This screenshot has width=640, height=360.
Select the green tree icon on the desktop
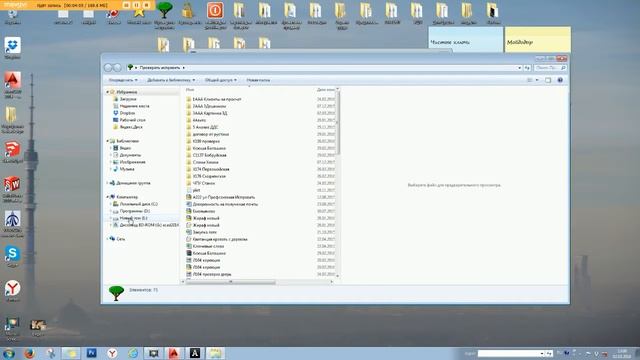click(164, 11)
